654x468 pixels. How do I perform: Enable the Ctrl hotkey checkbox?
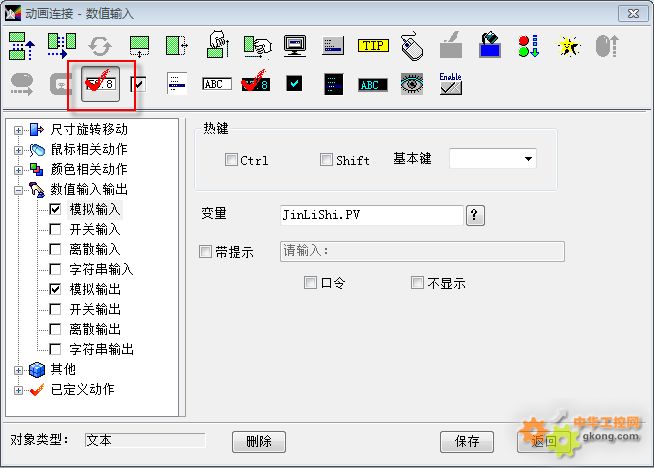pos(231,160)
